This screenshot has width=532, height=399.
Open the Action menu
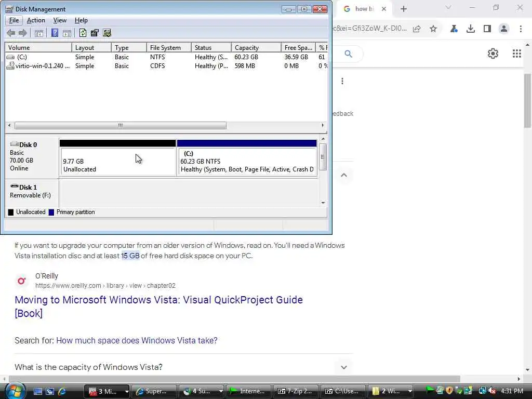(36, 20)
